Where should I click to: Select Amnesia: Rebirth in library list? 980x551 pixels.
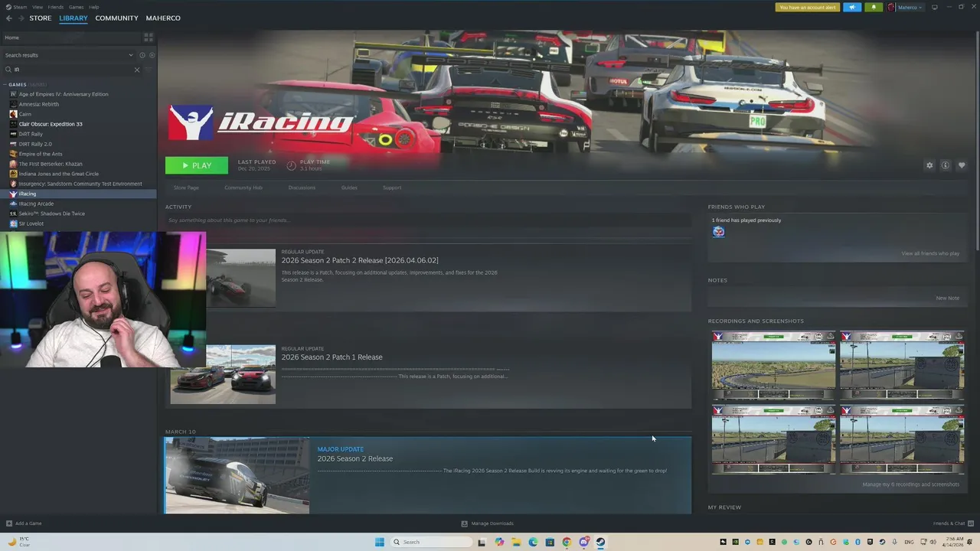point(38,104)
